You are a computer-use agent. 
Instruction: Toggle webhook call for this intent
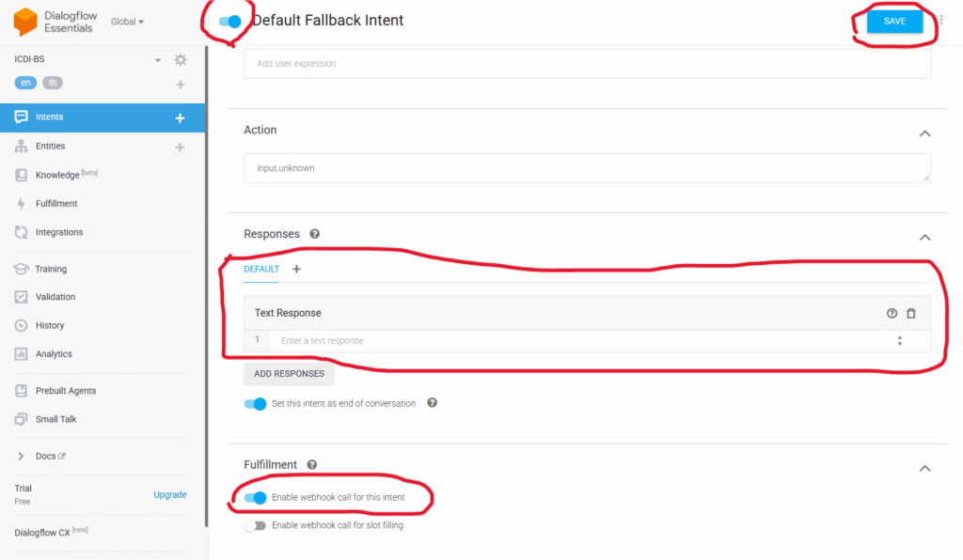click(x=255, y=497)
